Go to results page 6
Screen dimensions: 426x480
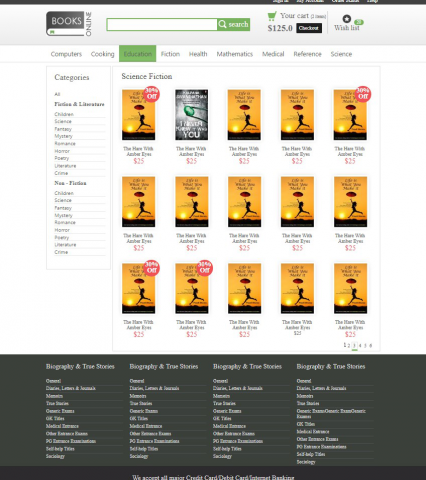(x=371, y=346)
